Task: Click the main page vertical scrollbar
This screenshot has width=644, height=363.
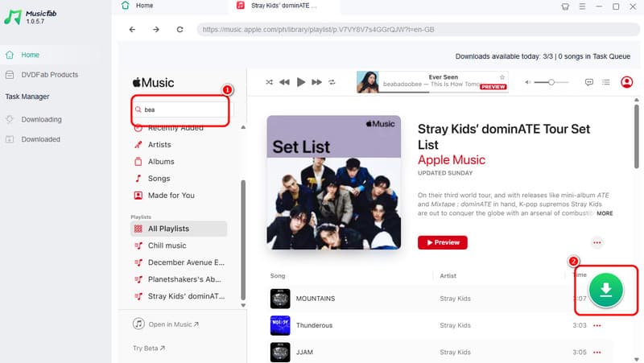Action: click(637, 136)
